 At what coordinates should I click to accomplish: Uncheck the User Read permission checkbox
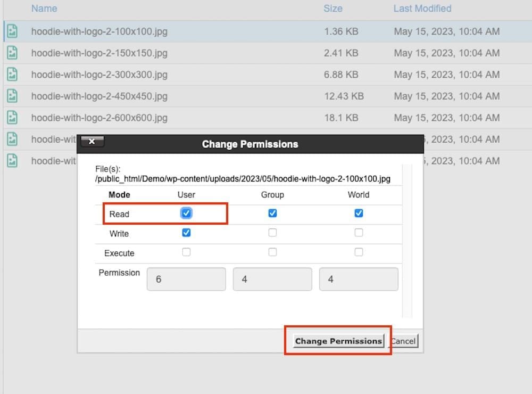[x=186, y=213]
